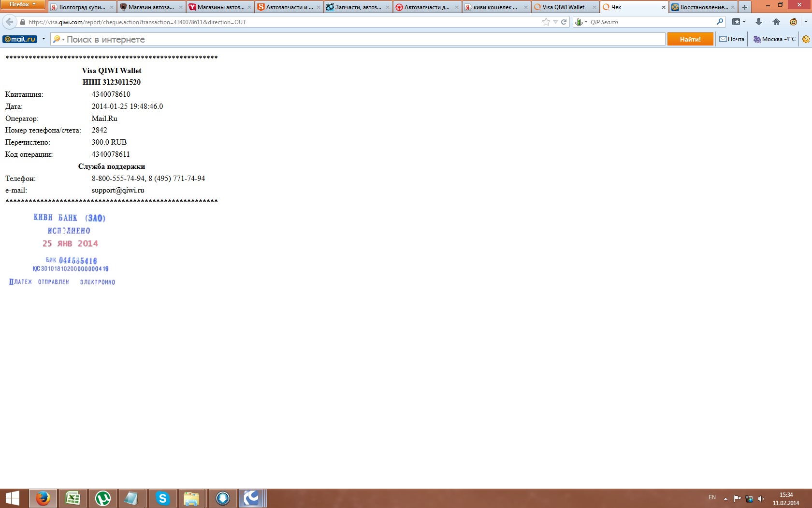Screen dimensions: 812x508
Task: Click the magnifier in QIP Search box
Action: coord(720,22)
